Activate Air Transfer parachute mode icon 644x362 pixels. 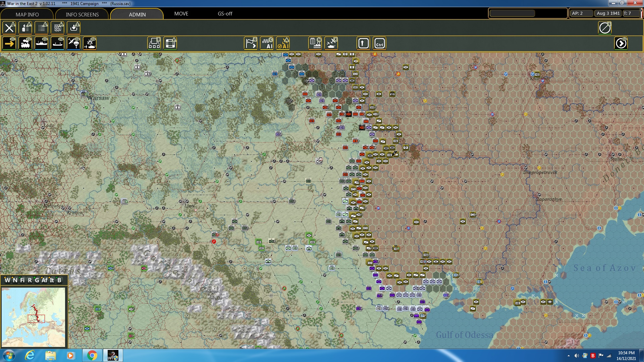click(x=73, y=44)
